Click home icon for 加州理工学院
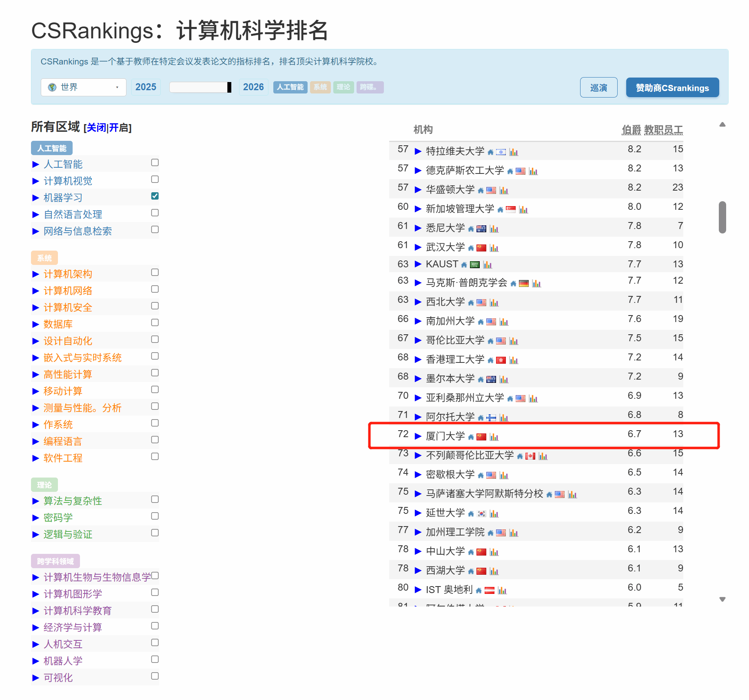Image resolution: width=749 pixels, height=700 pixels. (490, 533)
